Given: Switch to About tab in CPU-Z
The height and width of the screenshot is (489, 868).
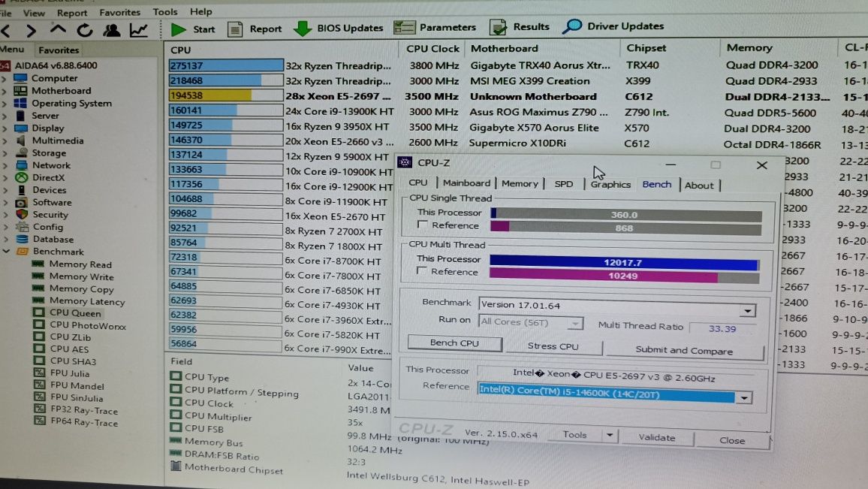Looking at the screenshot, I should pyautogui.click(x=699, y=185).
